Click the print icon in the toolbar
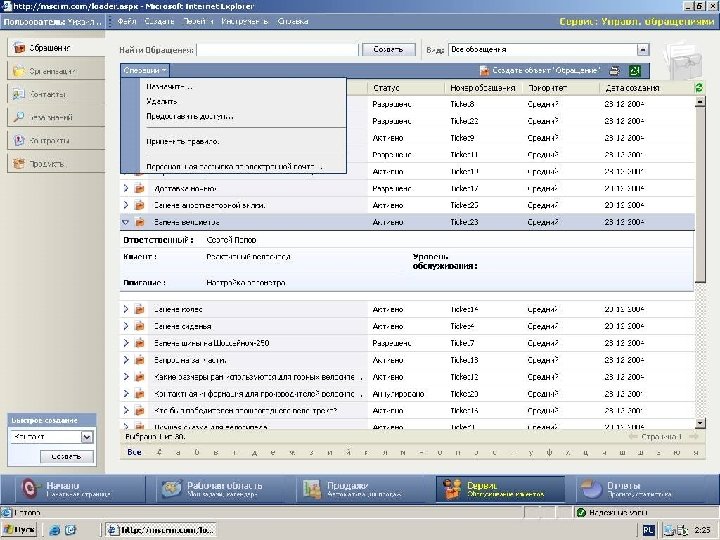This screenshot has height=540, width=720. tap(615, 71)
